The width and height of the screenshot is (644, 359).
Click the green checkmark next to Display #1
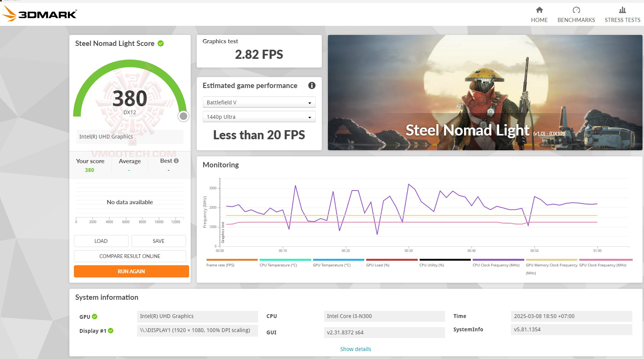pos(111,331)
